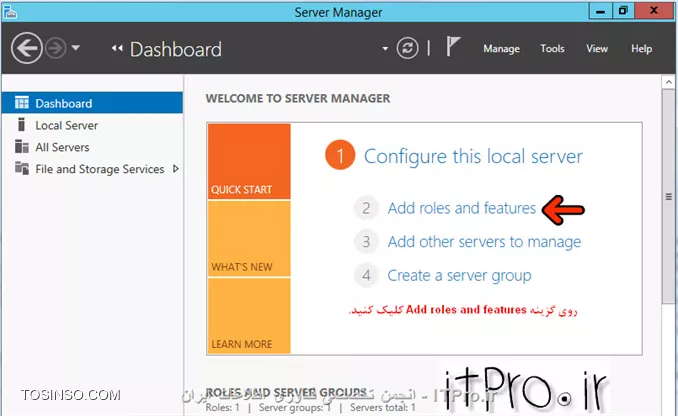Screen dimensions: 678x416
Task: Expand File and Storage Services arrow
Action: (x=176, y=169)
